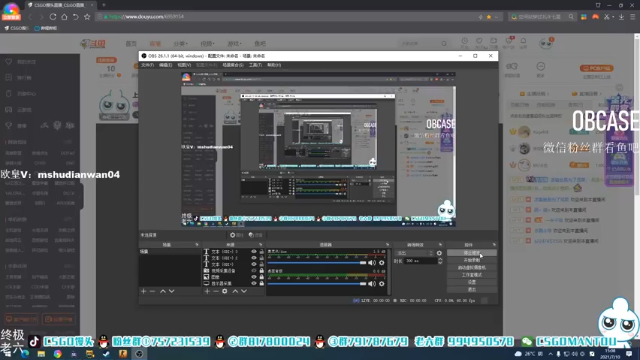Open File Explorer from Windows taskbar

coord(41,354)
